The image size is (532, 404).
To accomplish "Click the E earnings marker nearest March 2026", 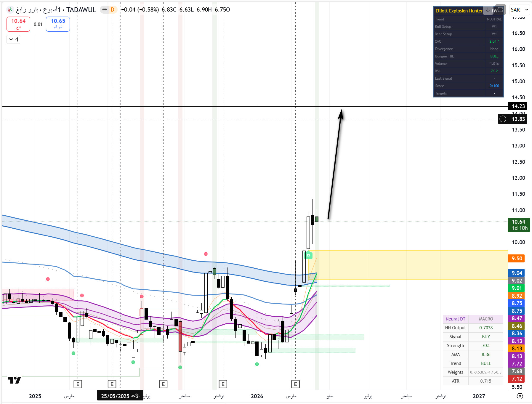I will pyautogui.click(x=295, y=384).
